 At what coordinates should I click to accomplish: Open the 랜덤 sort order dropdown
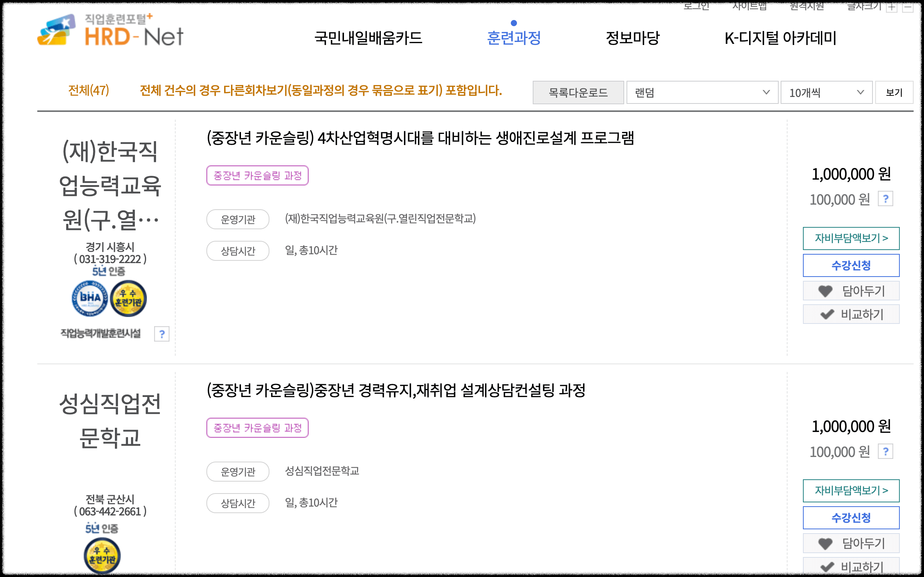[702, 92]
